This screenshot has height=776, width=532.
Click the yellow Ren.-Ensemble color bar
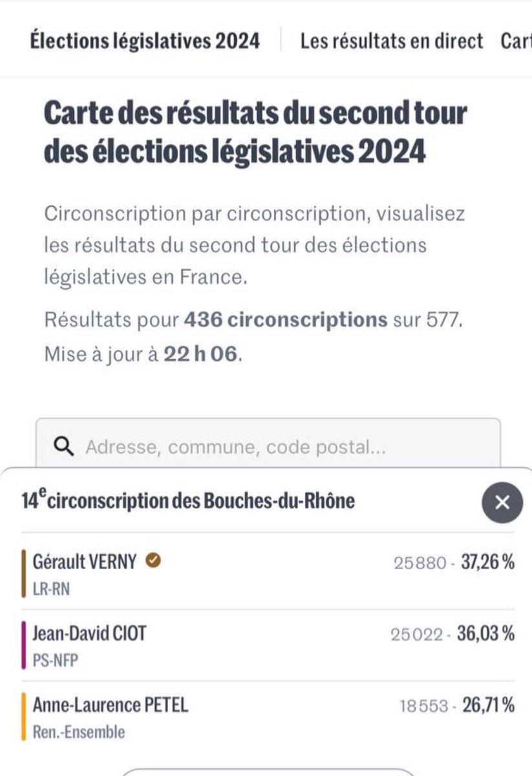24,717
